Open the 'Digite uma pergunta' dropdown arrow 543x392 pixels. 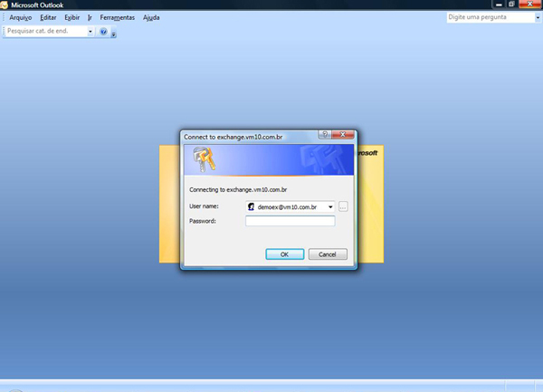point(538,17)
